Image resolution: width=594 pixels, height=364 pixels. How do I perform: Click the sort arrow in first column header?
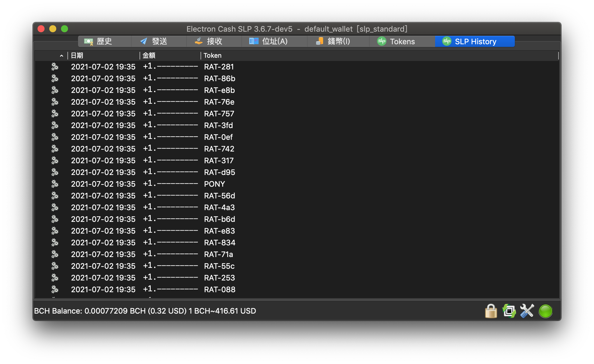[61, 56]
